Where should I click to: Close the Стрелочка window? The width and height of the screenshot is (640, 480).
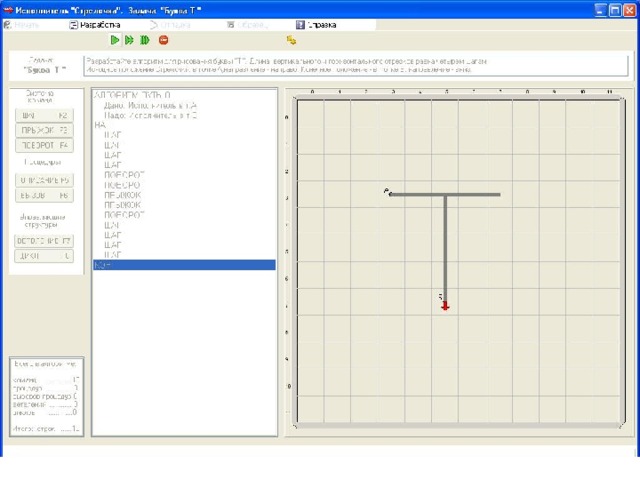(x=629, y=10)
